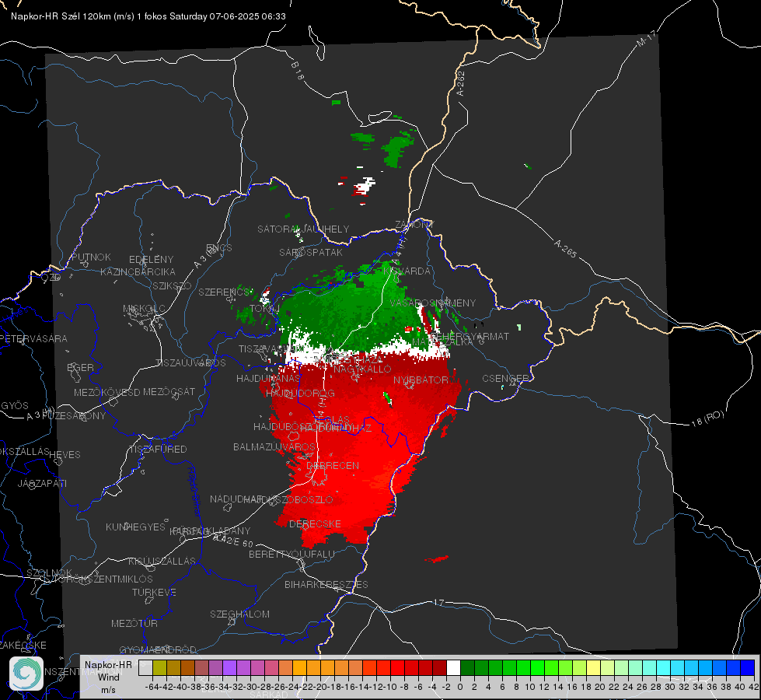The image size is (761, 700).
Task: Click the TÚRKEVE city label
Action: 155,592
